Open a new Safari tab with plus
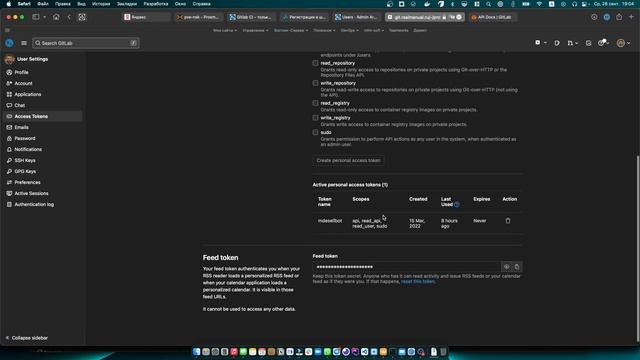 (x=631, y=17)
